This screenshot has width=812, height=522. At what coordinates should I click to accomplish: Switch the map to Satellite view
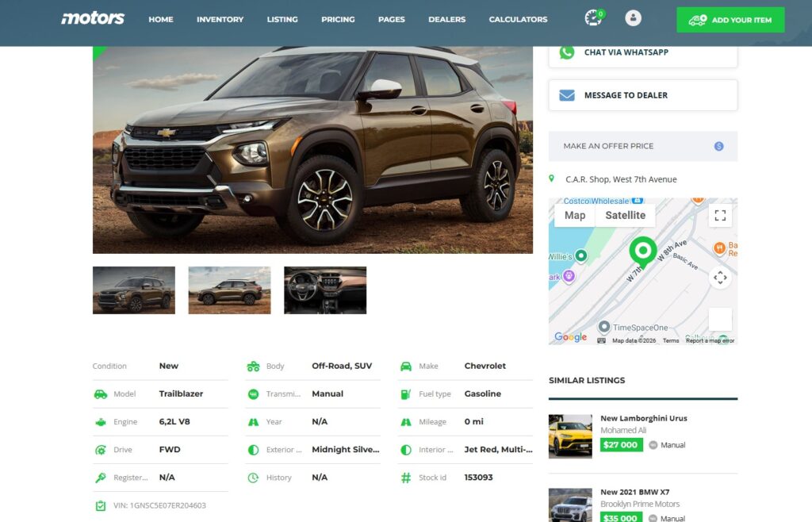pyautogui.click(x=626, y=215)
